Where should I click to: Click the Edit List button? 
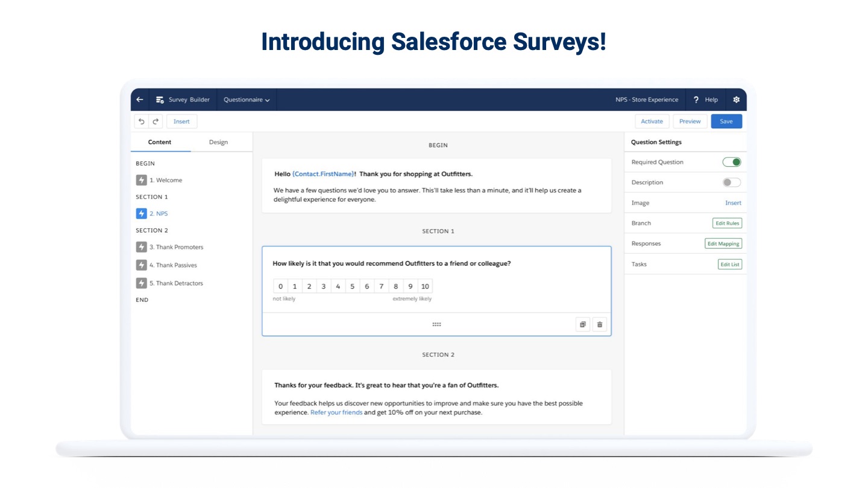pyautogui.click(x=730, y=264)
